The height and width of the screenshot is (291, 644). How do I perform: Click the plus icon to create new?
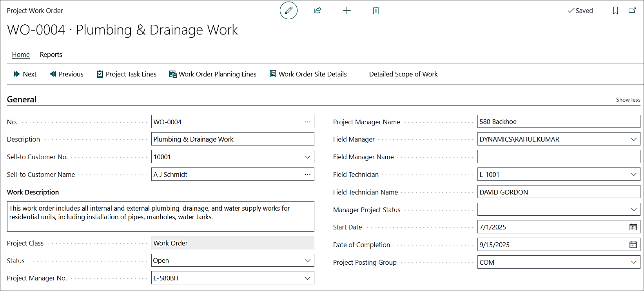click(346, 11)
